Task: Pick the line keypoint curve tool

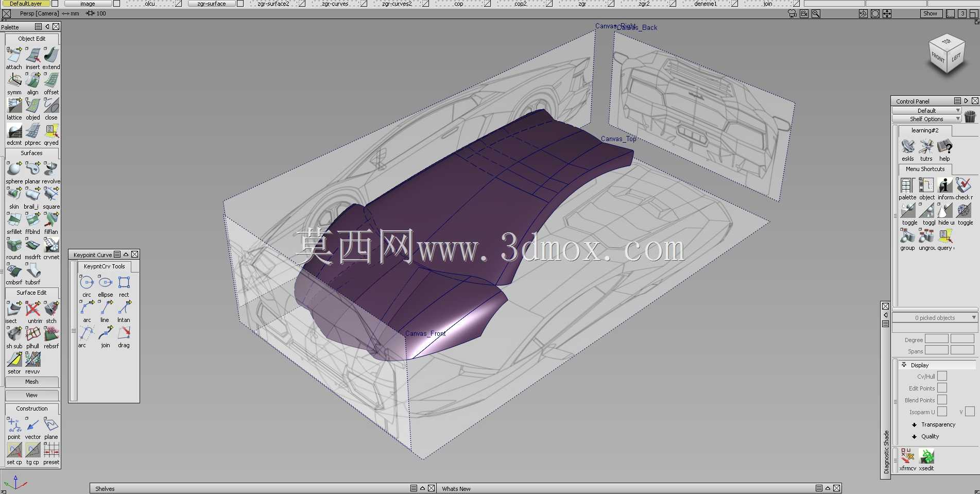Action: tap(105, 308)
